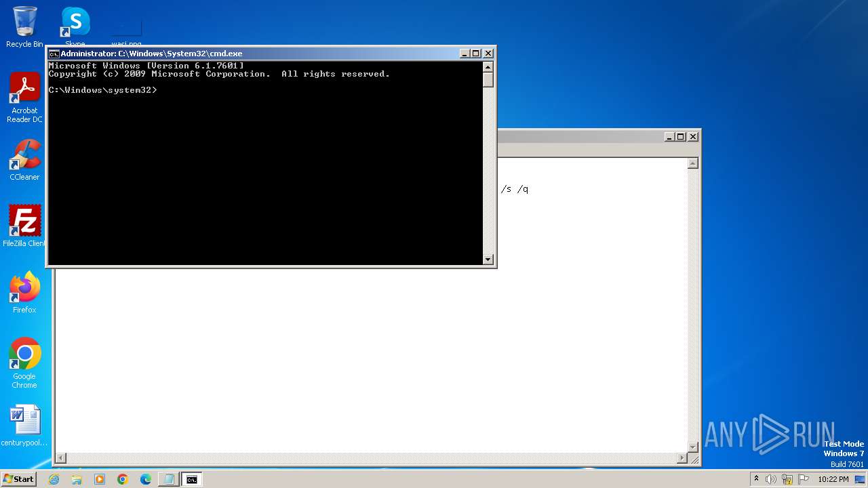Screen dimensions: 868x488
Task: Open the Recycle Bin desktop icon
Action: 24,27
